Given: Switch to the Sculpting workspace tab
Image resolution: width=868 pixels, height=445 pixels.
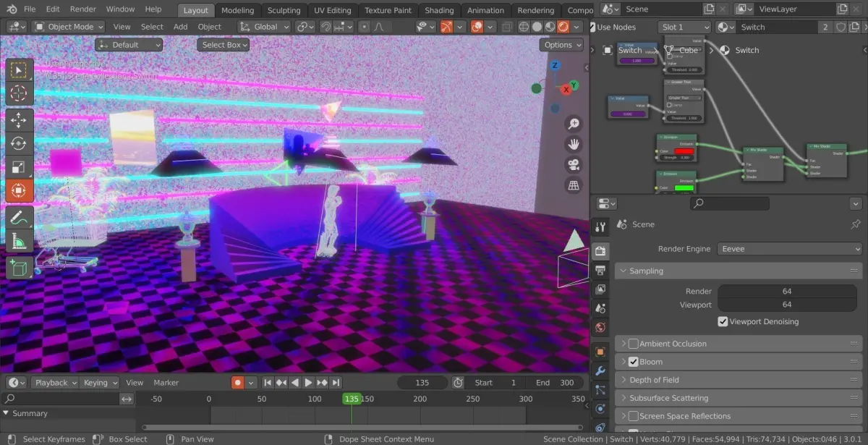Looking at the screenshot, I should click(284, 10).
